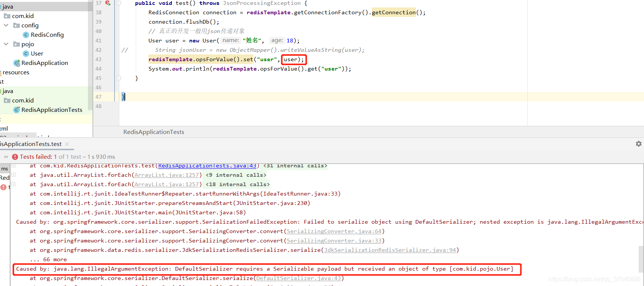Click on getConnection highlighted method call
The height and width of the screenshot is (286, 644).
click(x=394, y=12)
